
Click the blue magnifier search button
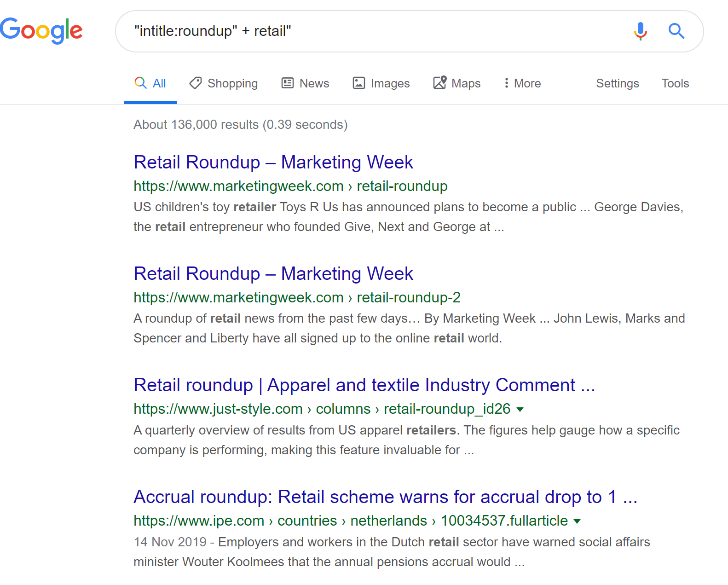(x=676, y=31)
